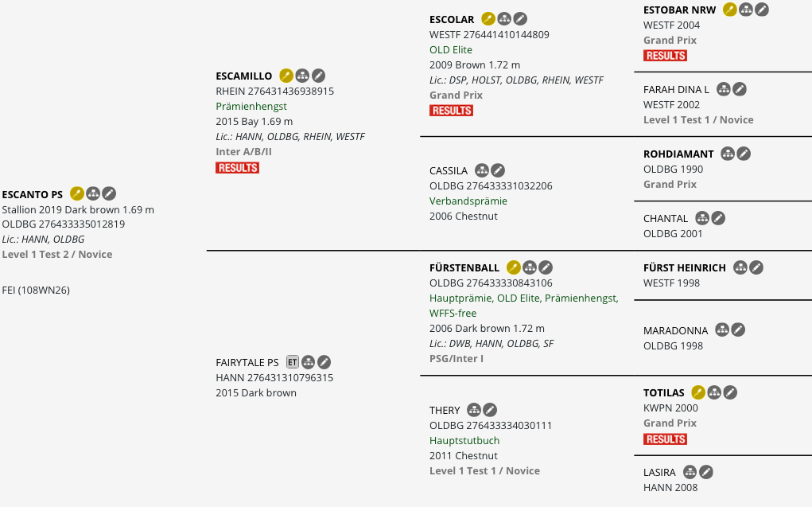Open the pedigree tree icon for Escamillo
The height and width of the screenshot is (507, 812).
click(302, 76)
